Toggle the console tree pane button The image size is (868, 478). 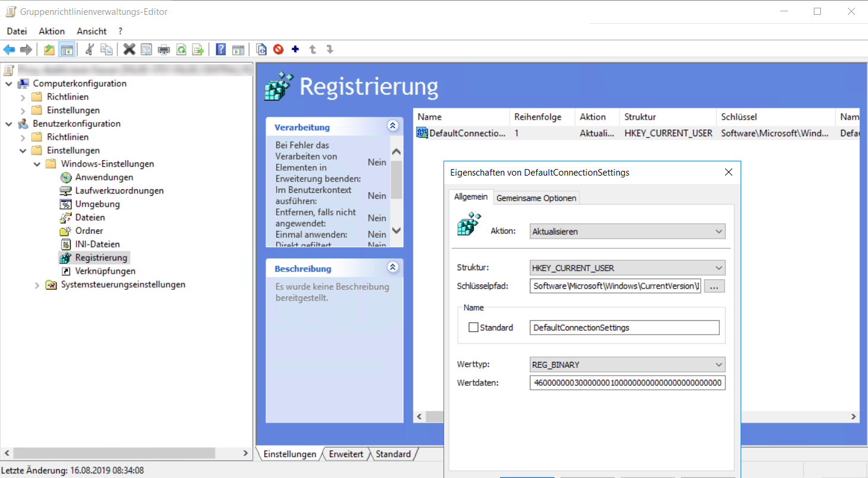point(66,49)
